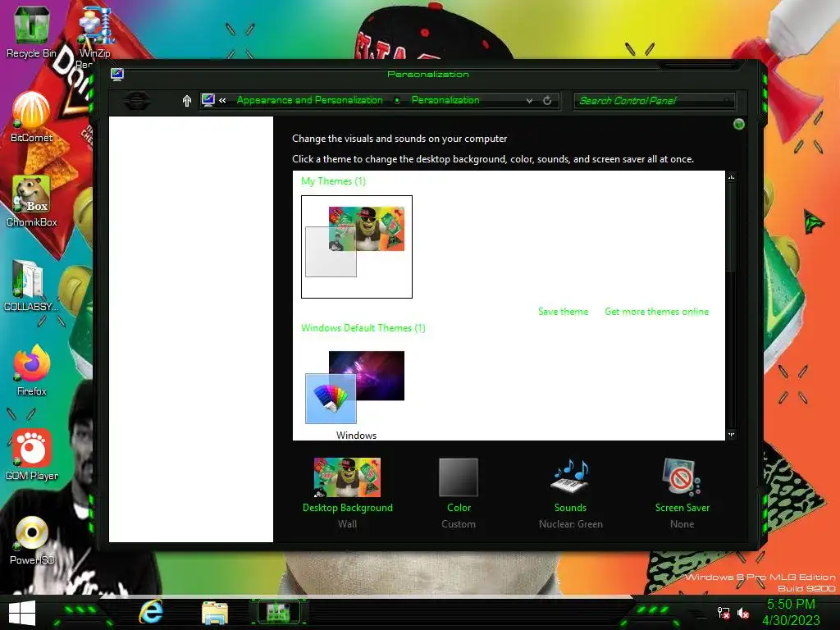Expand the address bar history dropdown
Screen dimensions: 840x630
(529, 100)
